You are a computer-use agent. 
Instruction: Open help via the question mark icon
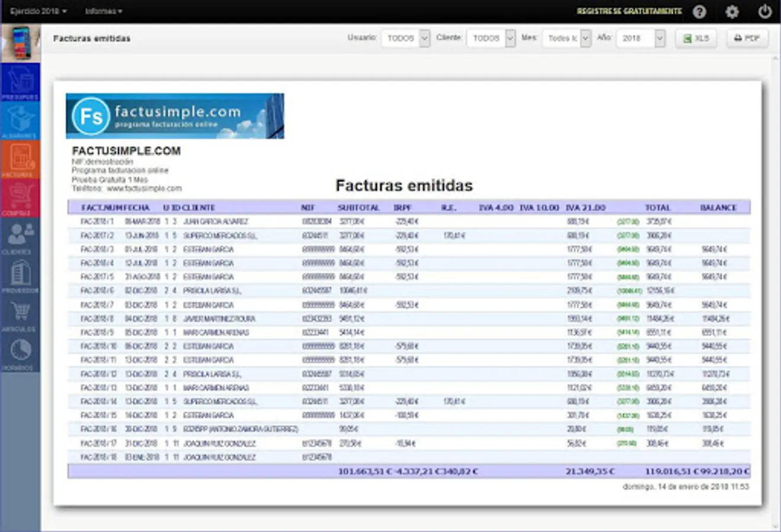pyautogui.click(x=699, y=12)
